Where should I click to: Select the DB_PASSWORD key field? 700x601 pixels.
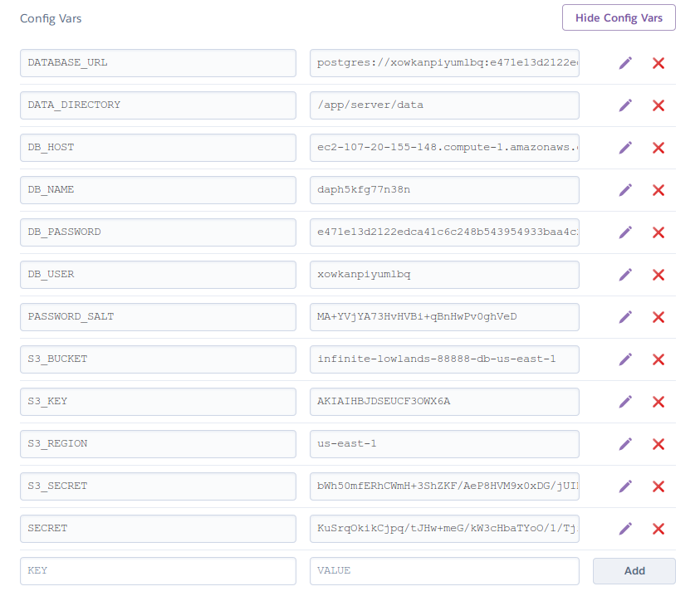tap(158, 232)
